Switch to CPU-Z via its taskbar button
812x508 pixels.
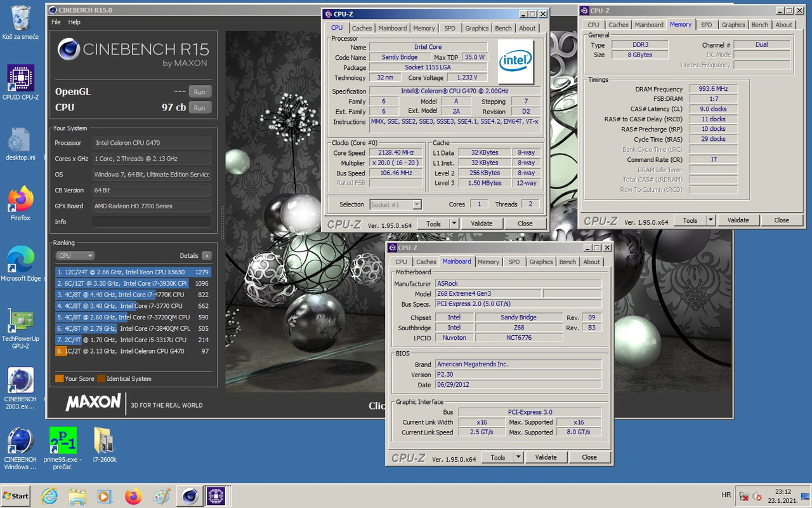pyautogui.click(x=216, y=495)
